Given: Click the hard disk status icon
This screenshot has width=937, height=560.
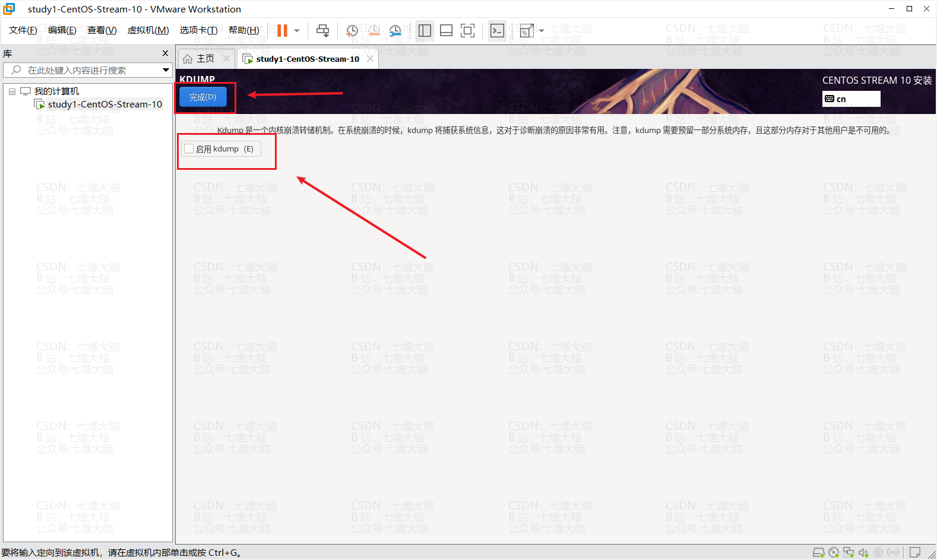Looking at the screenshot, I should (x=818, y=552).
